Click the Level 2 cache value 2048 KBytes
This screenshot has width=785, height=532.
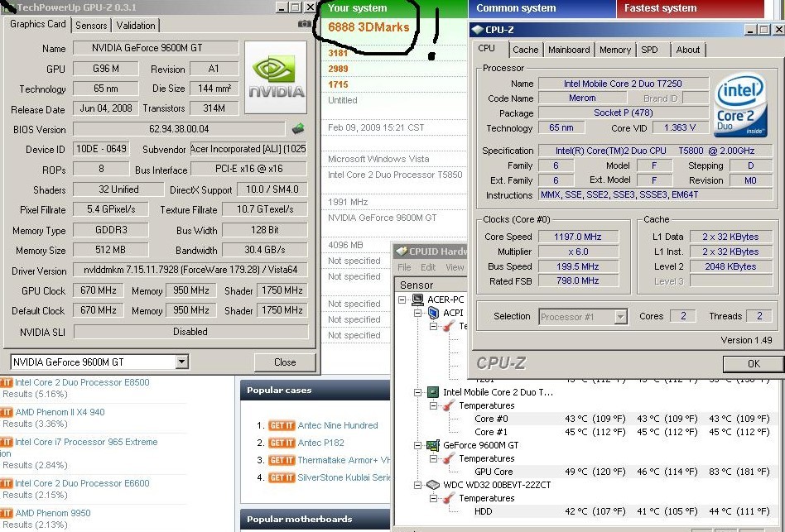(x=731, y=266)
